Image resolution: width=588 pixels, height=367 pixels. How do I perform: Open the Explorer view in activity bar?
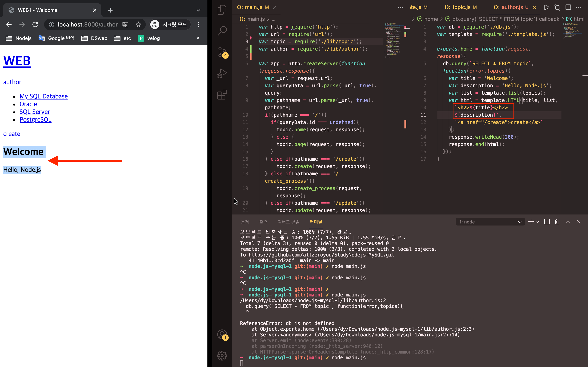pos(222,10)
